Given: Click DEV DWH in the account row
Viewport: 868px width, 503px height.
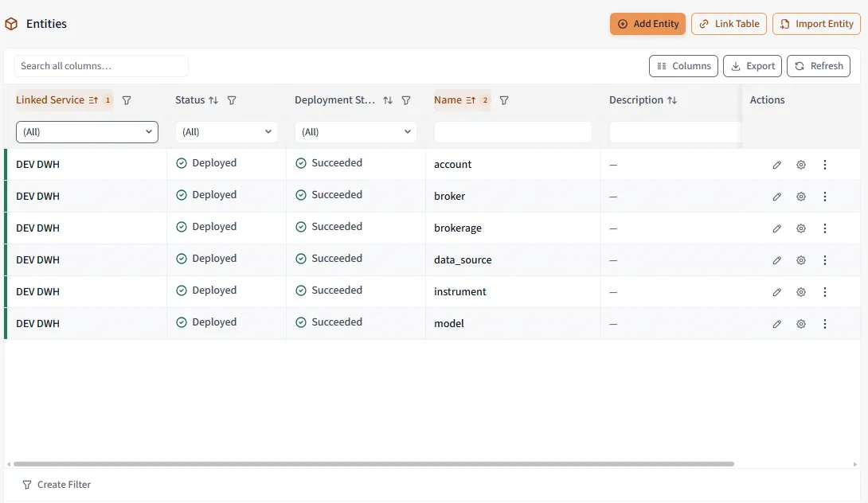Looking at the screenshot, I should tap(37, 164).
